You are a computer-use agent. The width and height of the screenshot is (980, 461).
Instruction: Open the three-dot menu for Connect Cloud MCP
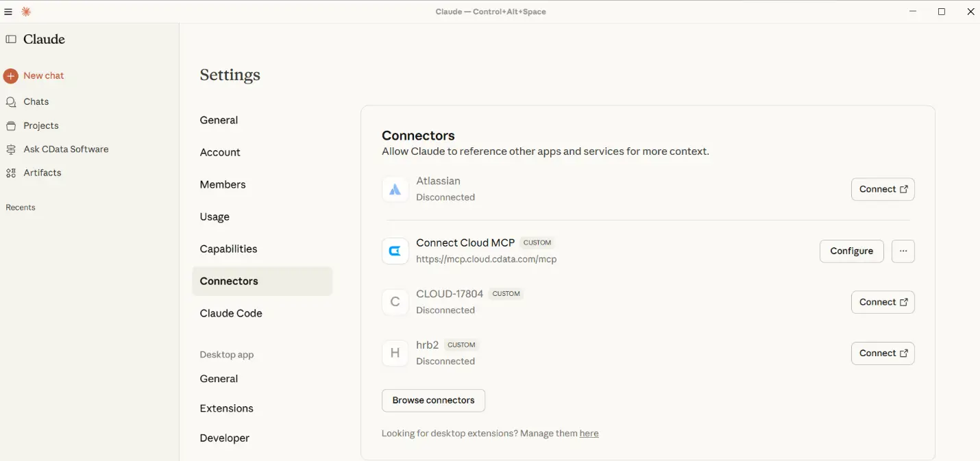tap(903, 251)
